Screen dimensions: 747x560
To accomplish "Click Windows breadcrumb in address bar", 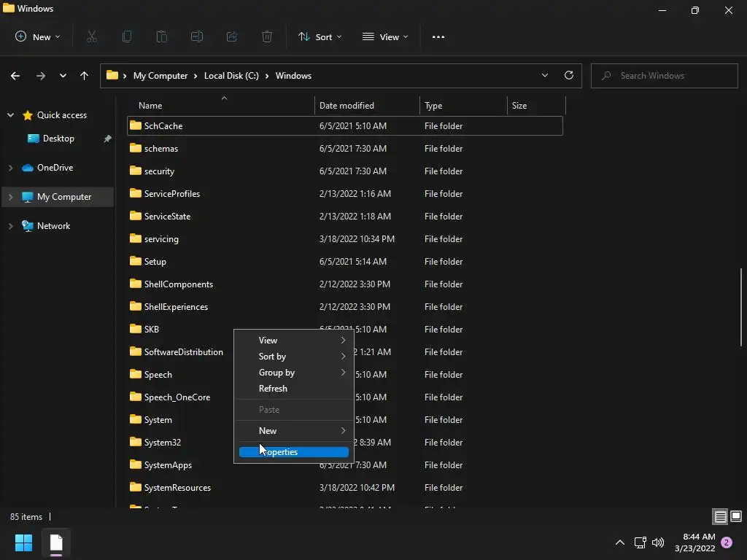I will click(293, 76).
